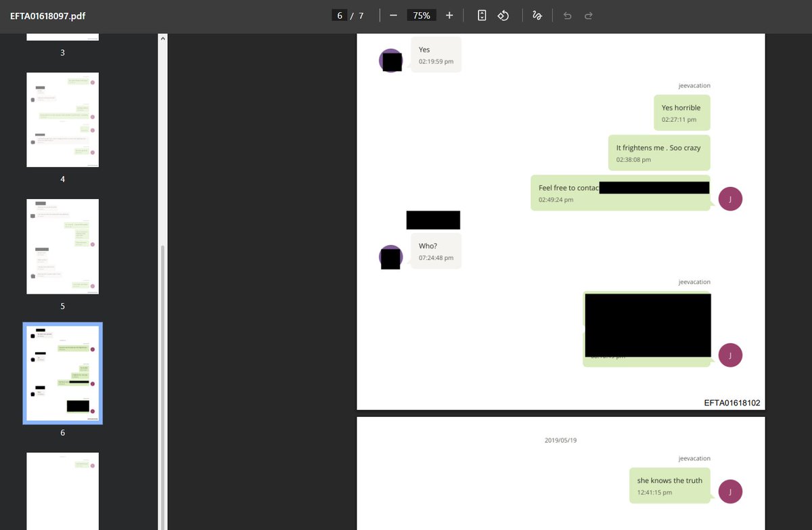Click the 2019/05/19 date label
812x530 pixels.
coord(560,440)
